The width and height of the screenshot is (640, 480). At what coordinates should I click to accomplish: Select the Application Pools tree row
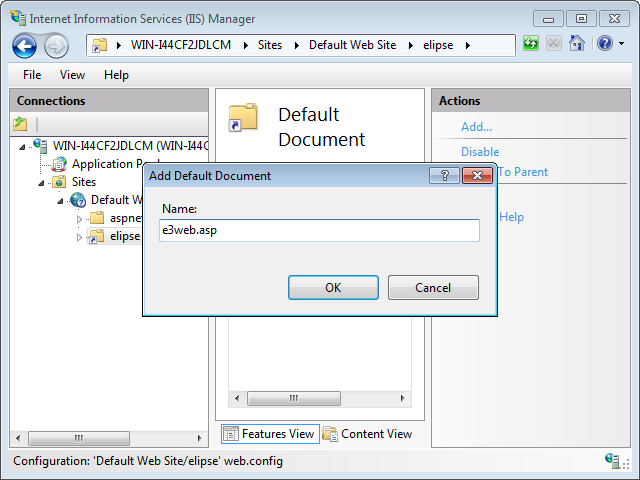[x=108, y=164]
